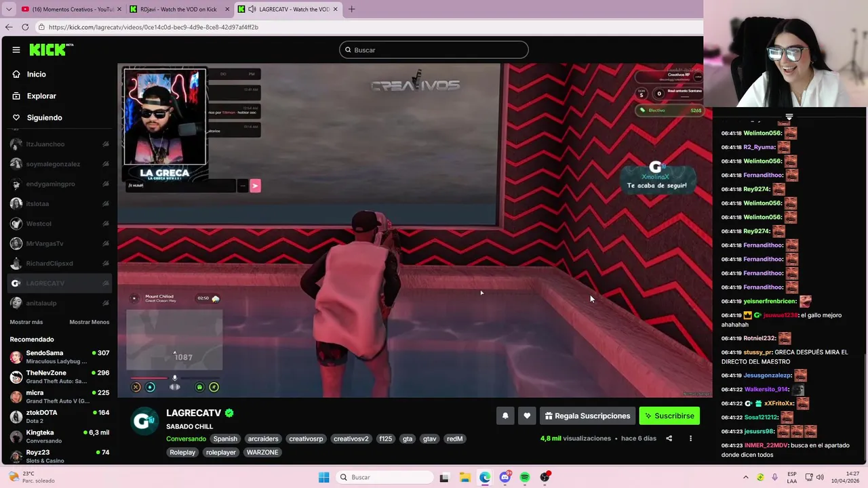Open the Kick hamburger sidebar menu
The width and height of the screenshot is (868, 488).
pos(16,49)
